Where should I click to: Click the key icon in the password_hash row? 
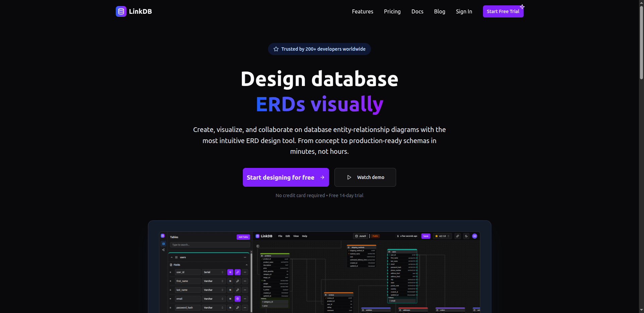point(237,308)
